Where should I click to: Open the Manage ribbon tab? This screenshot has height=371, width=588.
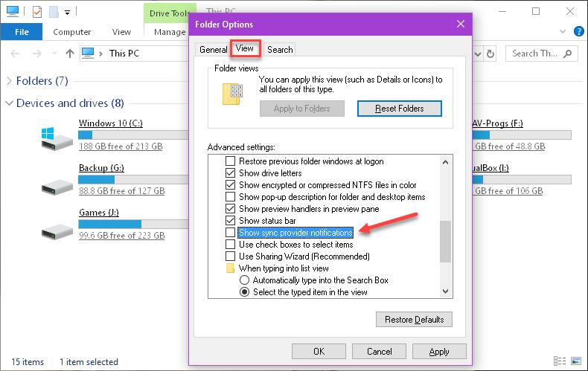170,32
